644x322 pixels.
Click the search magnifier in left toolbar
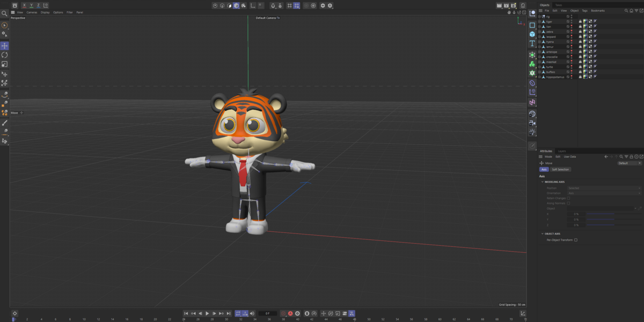point(4,13)
